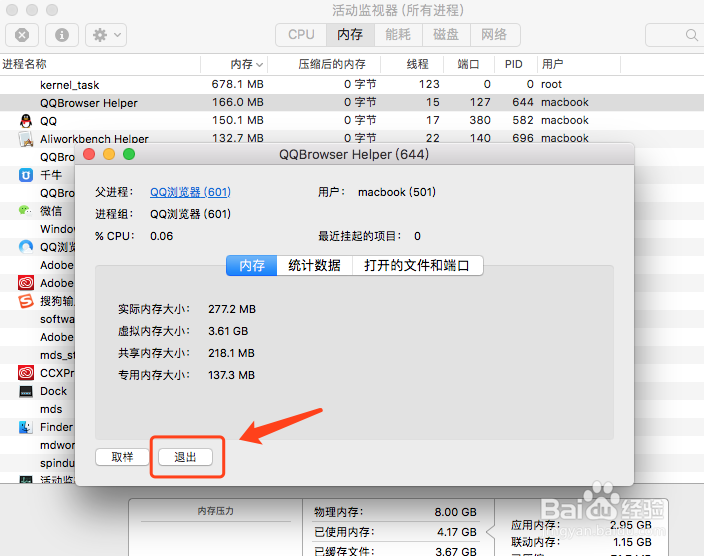Image resolution: width=704 pixels, height=556 pixels.
Task: Select the mds_stores process row
Action: 38,355
